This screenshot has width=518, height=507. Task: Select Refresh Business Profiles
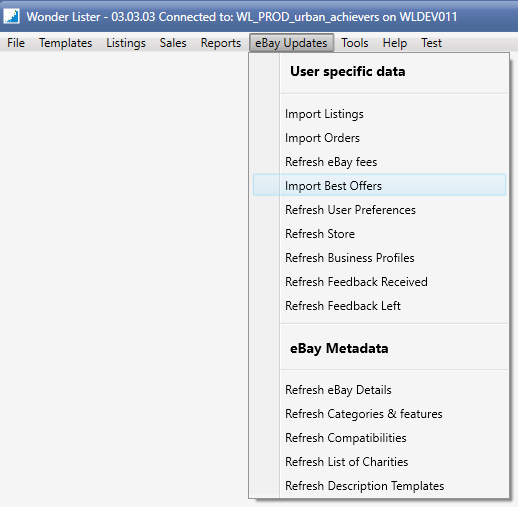point(379,258)
